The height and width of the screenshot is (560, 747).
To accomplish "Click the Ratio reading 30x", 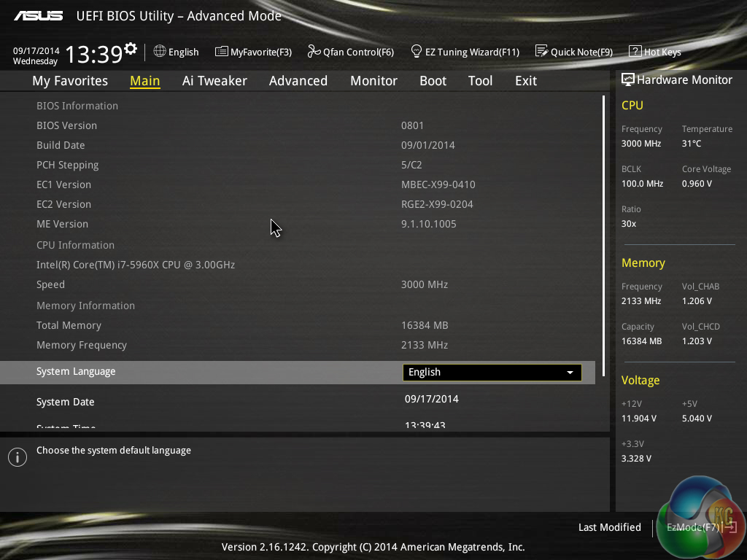I will (x=628, y=224).
